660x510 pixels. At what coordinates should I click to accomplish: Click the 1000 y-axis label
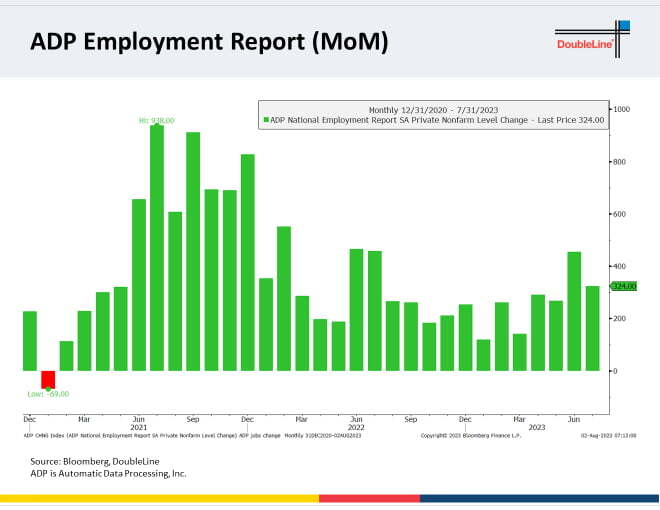[x=621, y=109]
